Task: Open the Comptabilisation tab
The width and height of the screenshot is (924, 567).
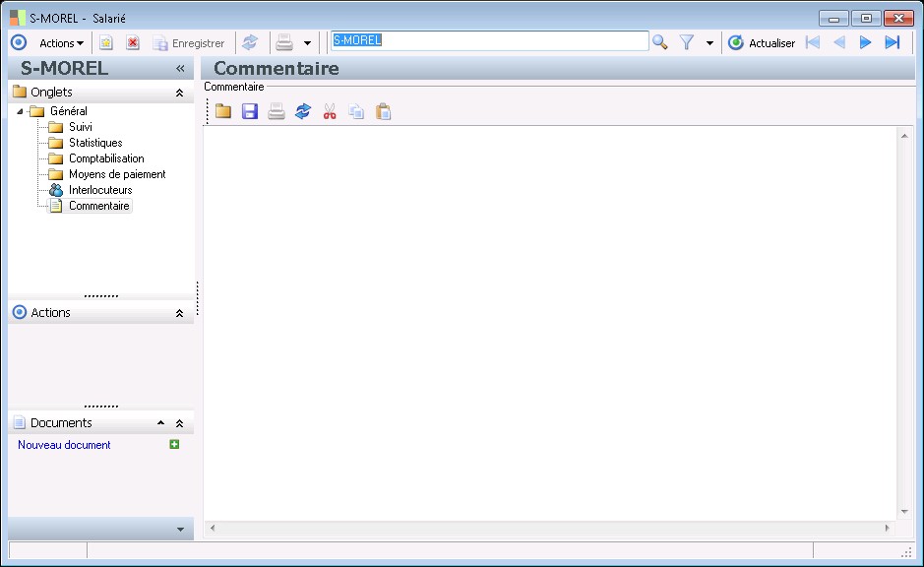Action: click(x=106, y=158)
